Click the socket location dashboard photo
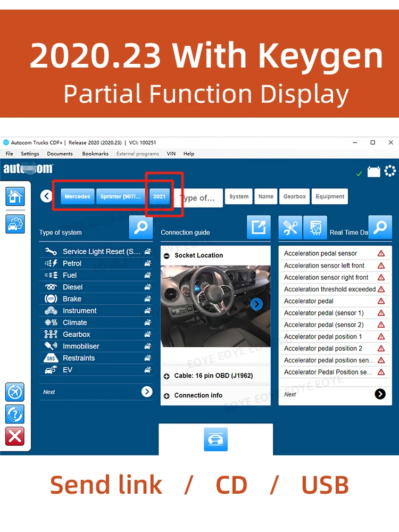Screen dimensions: 399x532 pyautogui.click(x=216, y=306)
